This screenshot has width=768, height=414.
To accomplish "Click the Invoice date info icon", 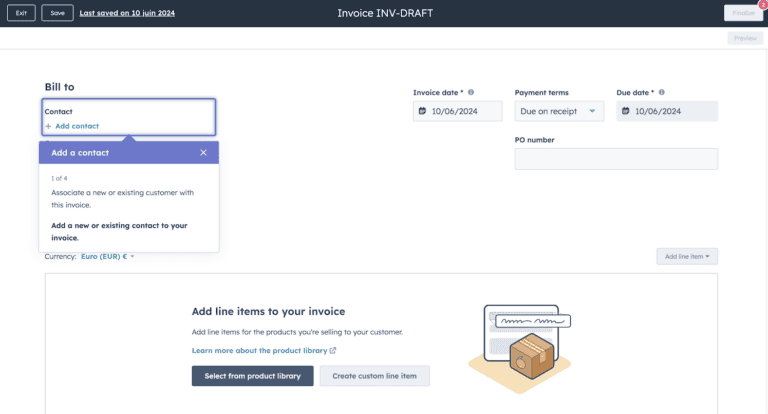I will coord(471,92).
